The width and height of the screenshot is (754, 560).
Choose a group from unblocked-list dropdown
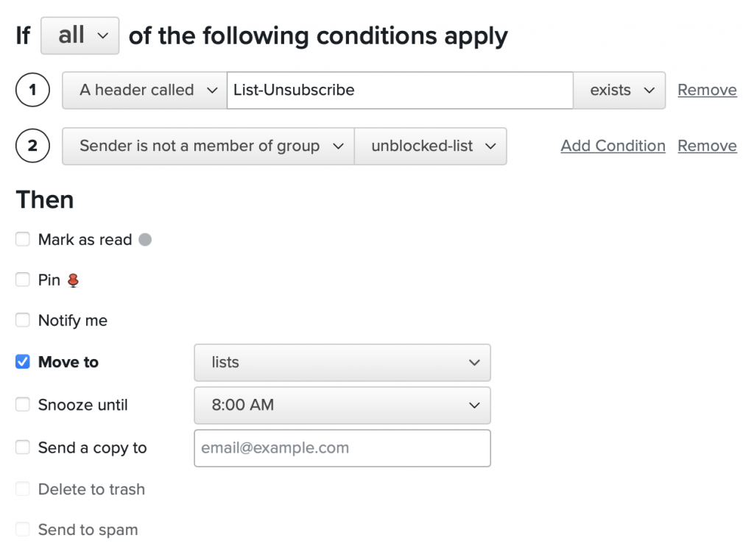[x=430, y=146]
